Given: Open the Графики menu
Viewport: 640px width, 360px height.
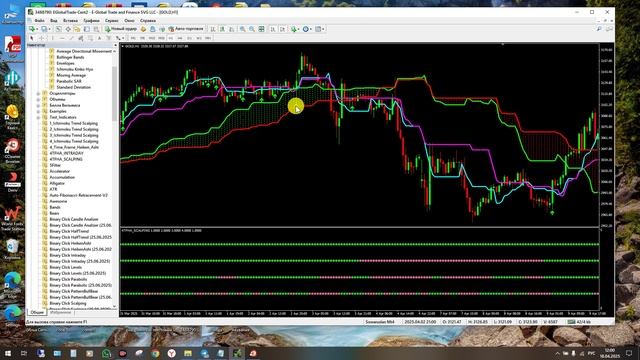Looking at the screenshot, I should pyautogui.click(x=91, y=20).
